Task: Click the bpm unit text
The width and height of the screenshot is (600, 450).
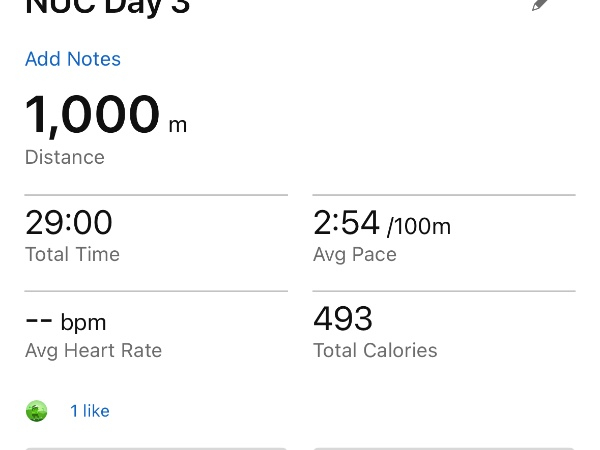Action: coord(83,323)
